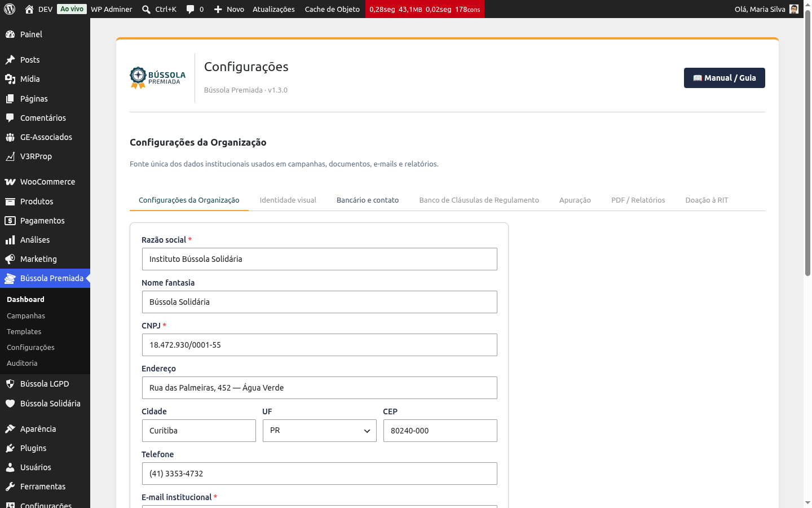Open Atualizações in admin bar
The image size is (812, 508).
click(x=273, y=10)
